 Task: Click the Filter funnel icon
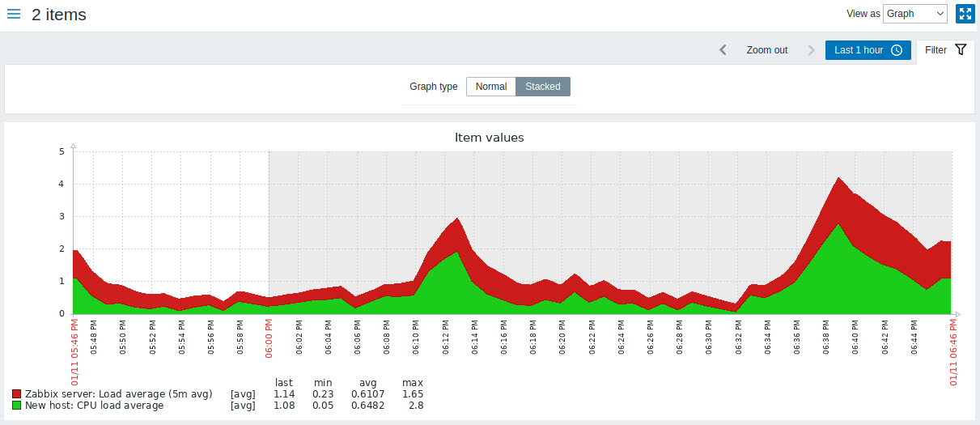[x=961, y=50]
